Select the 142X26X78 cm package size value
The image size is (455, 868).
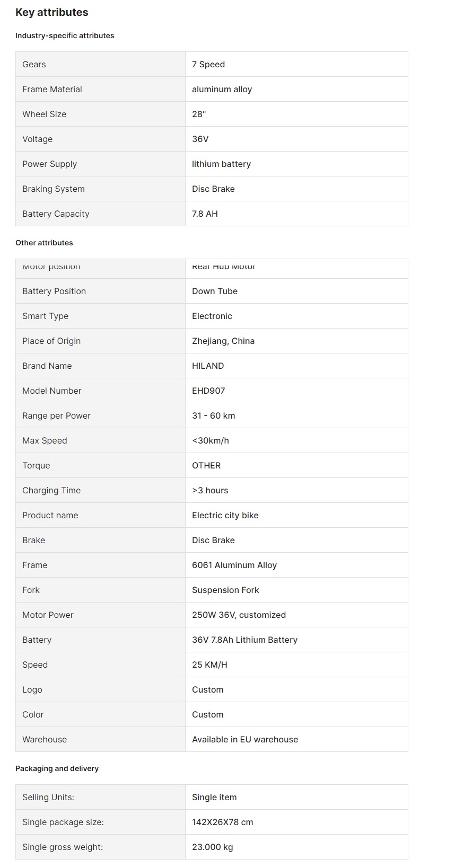point(223,822)
